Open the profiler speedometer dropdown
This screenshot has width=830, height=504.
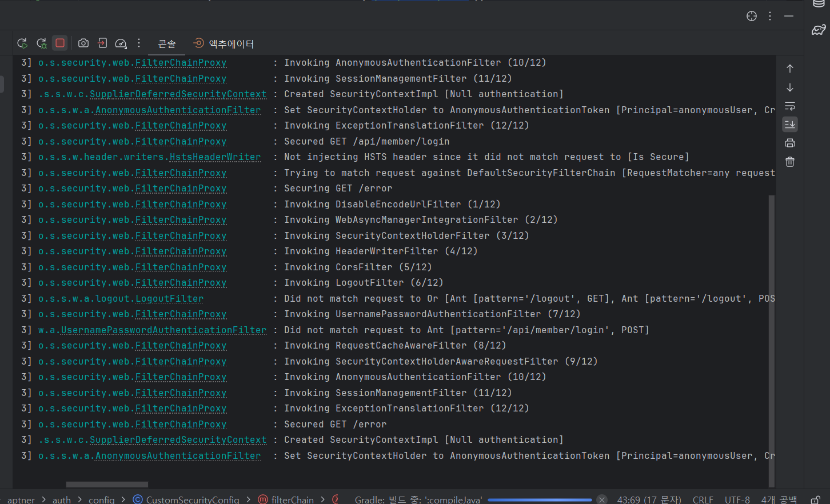pos(121,43)
